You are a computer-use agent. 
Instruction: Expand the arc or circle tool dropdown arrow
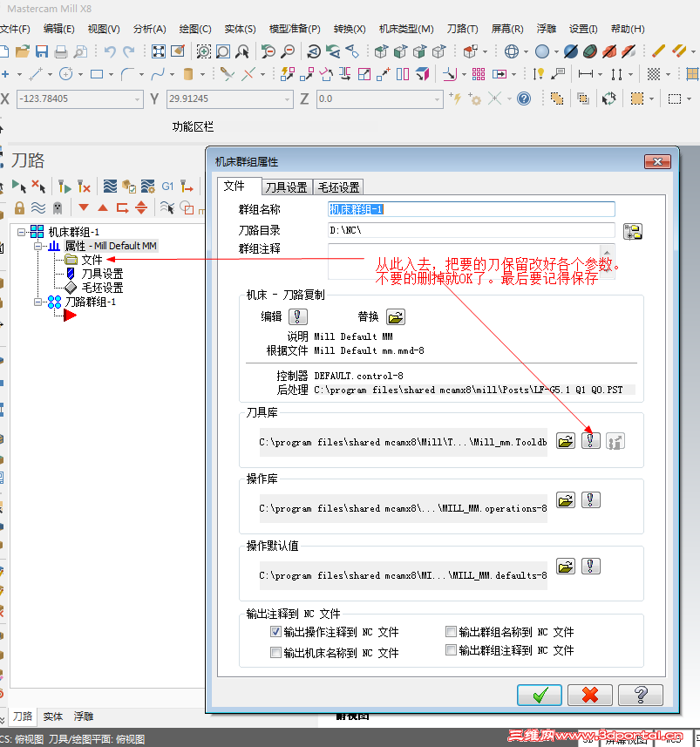80,74
